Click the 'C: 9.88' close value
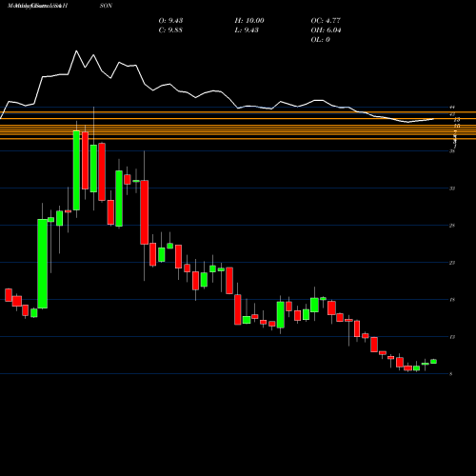 coord(170,30)
